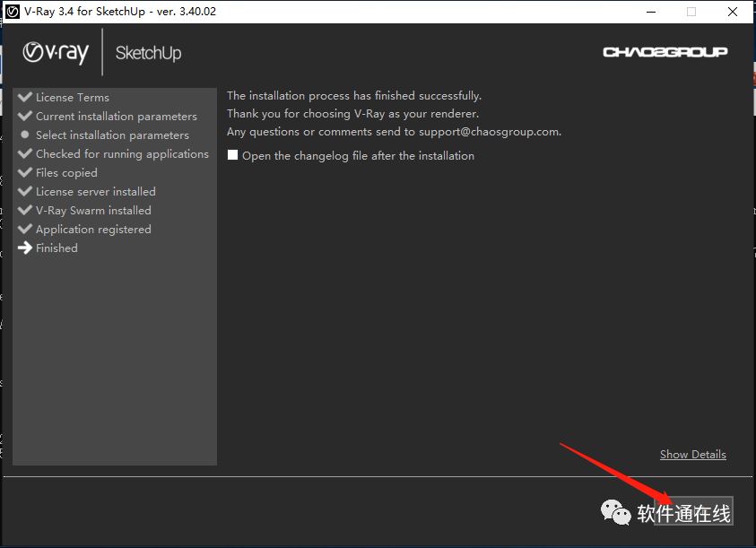This screenshot has height=548, width=756.
Task: Click the V-Ray logo in header
Action: click(x=56, y=53)
